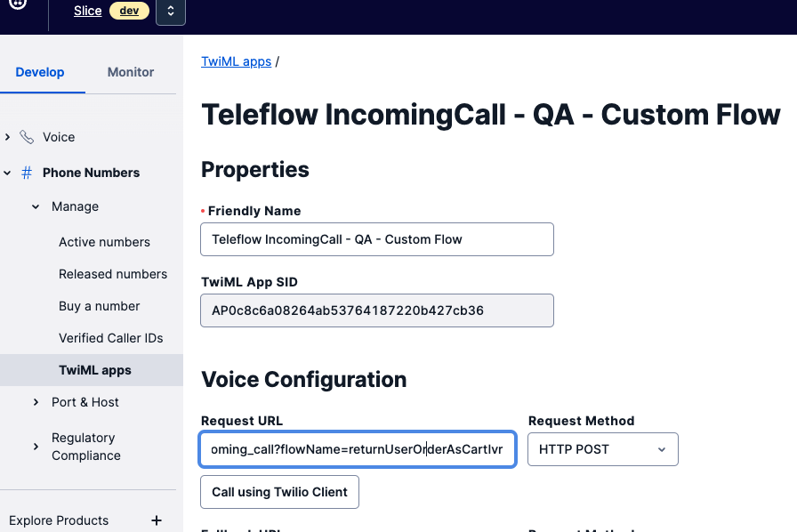Screen dimensions: 797x532
Task: Expand the Port & Host section
Action: click(x=36, y=402)
